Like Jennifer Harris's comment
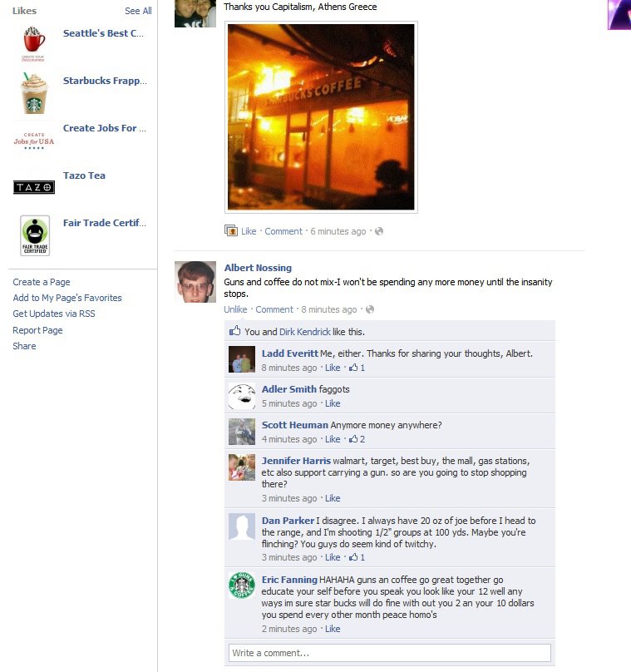The image size is (631, 672). [333, 498]
